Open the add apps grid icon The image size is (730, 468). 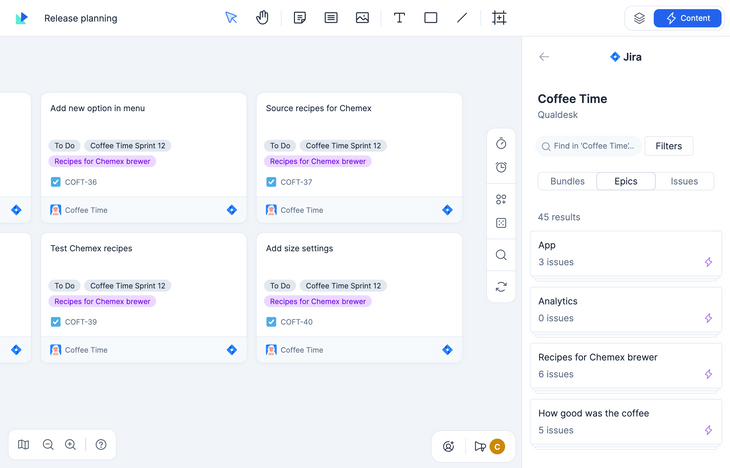click(501, 199)
